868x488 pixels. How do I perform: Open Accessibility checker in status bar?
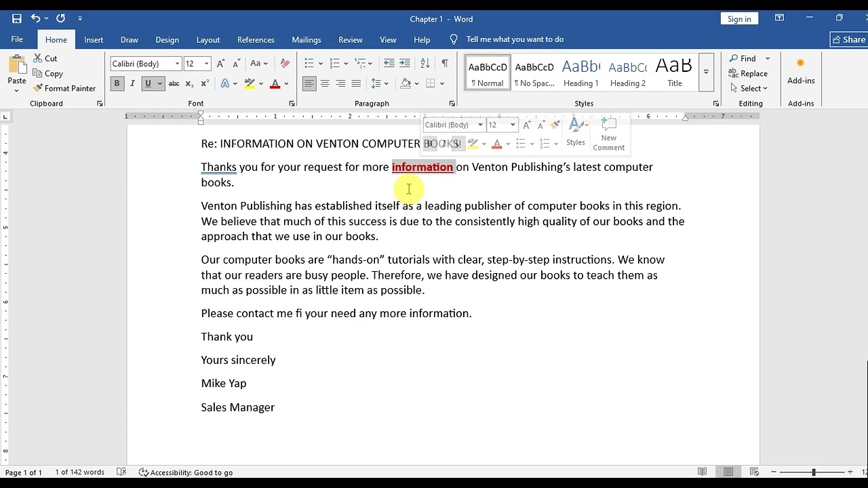click(186, 472)
